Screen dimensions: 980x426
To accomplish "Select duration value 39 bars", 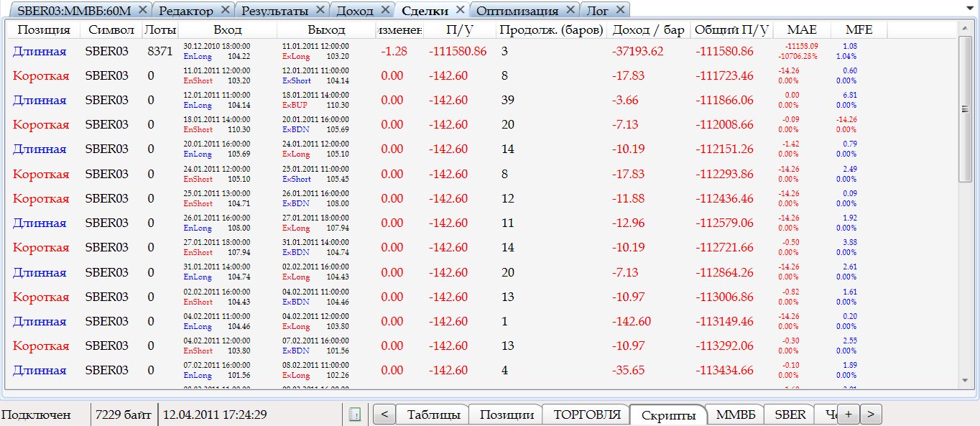I will click(508, 100).
